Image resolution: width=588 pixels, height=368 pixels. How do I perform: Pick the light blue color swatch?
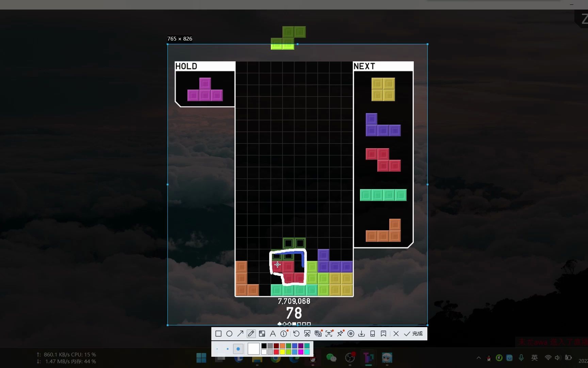295,352
